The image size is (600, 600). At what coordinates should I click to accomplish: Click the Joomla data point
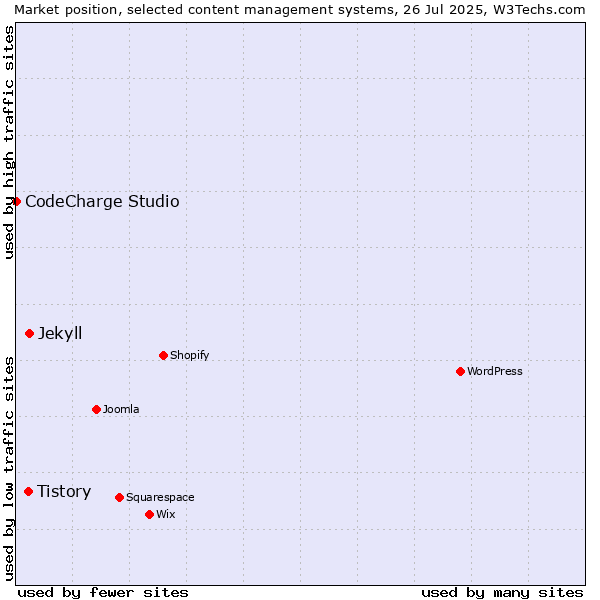coord(96,409)
